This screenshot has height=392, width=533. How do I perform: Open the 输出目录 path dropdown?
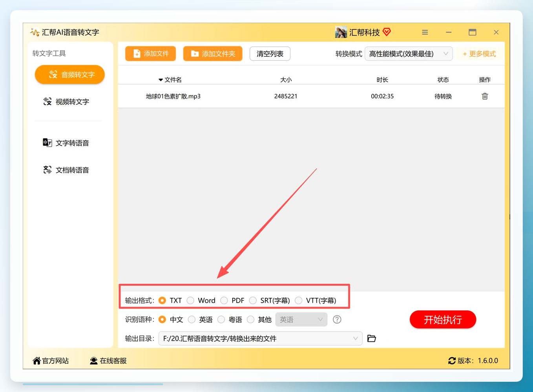[x=260, y=338]
